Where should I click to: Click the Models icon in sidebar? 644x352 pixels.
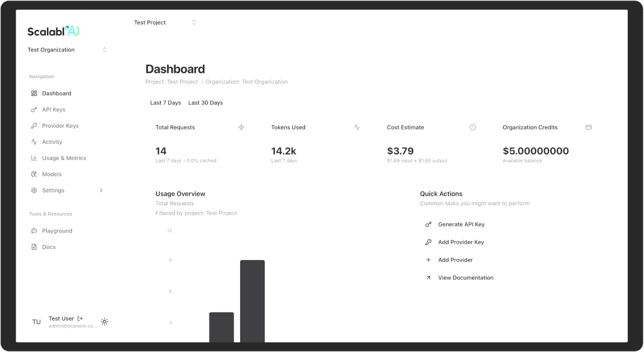pyautogui.click(x=34, y=175)
